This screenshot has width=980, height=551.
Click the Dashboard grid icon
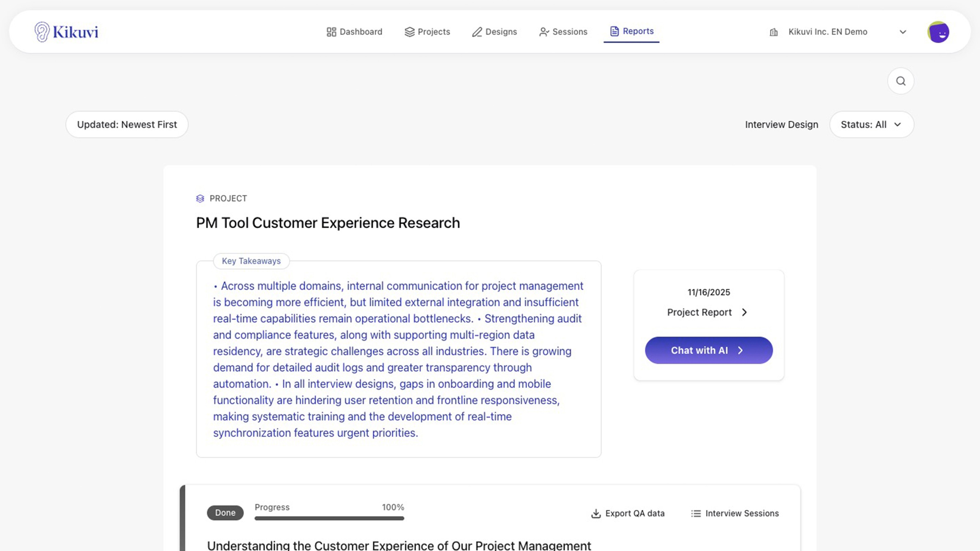coord(331,32)
